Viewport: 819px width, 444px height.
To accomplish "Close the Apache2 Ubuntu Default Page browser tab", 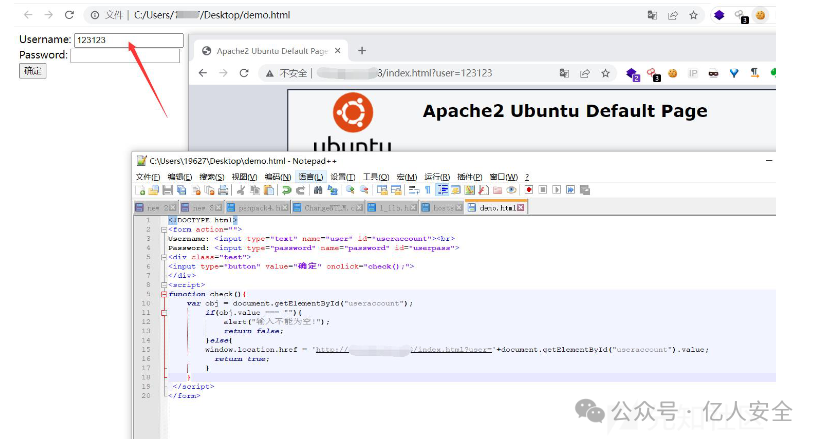I will [337, 51].
